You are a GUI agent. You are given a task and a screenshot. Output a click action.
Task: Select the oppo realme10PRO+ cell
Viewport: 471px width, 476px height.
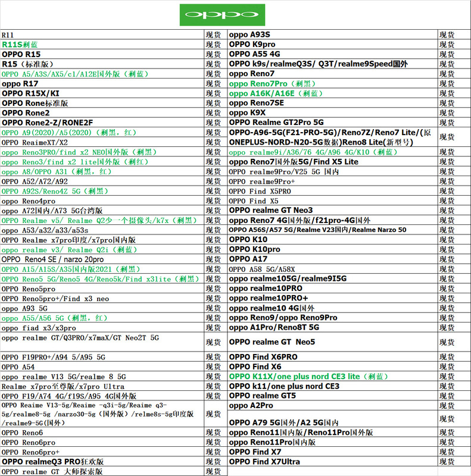point(332,298)
